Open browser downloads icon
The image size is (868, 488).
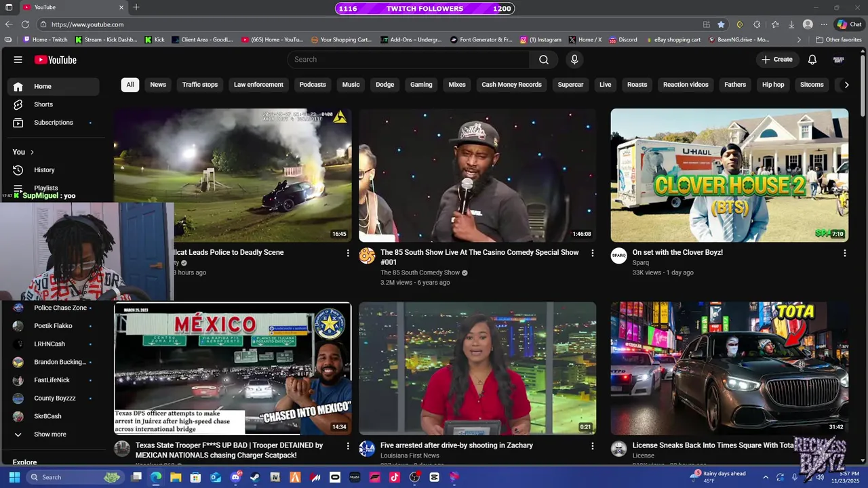791,24
